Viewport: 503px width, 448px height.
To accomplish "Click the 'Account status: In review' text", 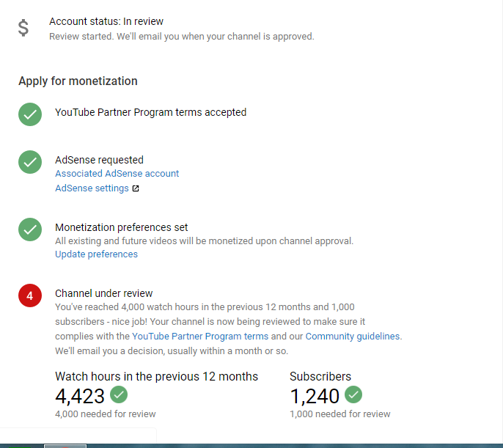I will 106,21.
